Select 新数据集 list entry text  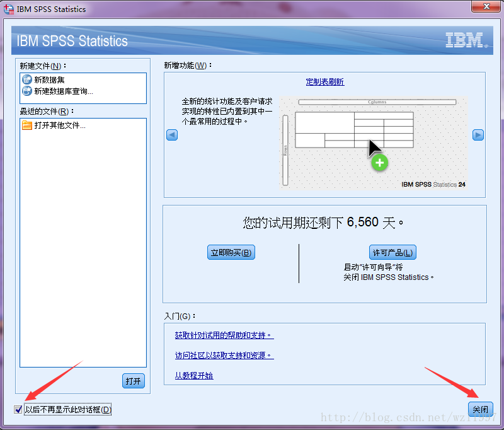coord(50,80)
